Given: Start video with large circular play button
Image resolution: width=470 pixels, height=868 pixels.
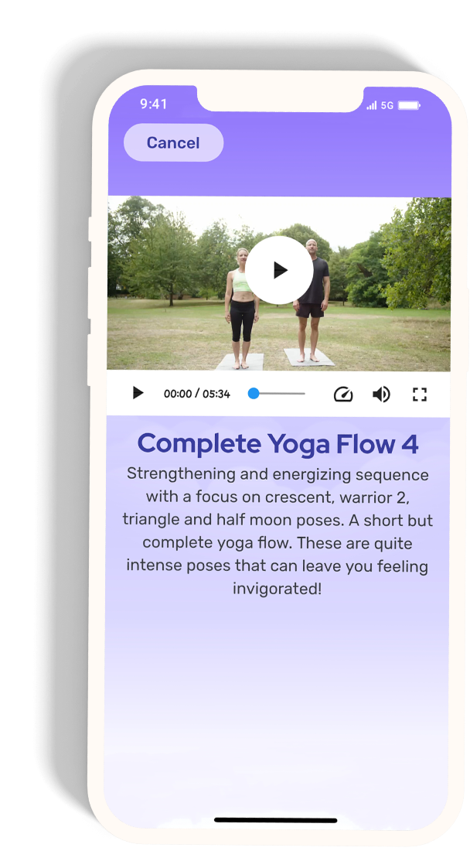Looking at the screenshot, I should coord(279,270).
